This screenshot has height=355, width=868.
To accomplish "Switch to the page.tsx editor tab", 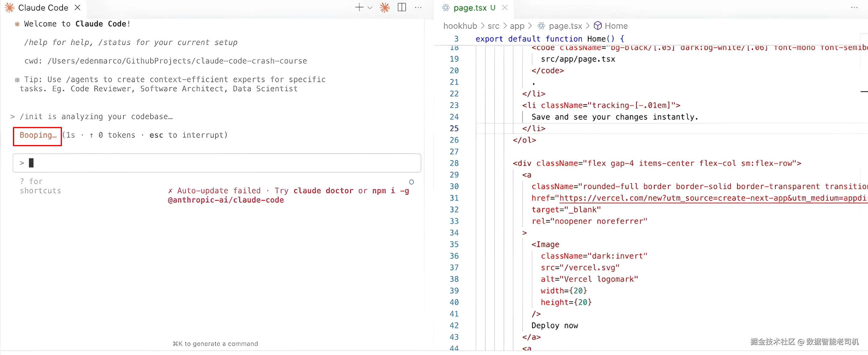I will tap(470, 8).
